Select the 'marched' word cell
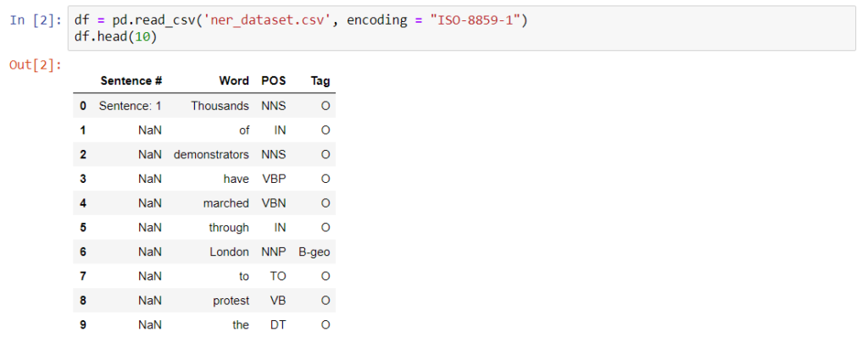The width and height of the screenshot is (868, 343). [x=225, y=203]
